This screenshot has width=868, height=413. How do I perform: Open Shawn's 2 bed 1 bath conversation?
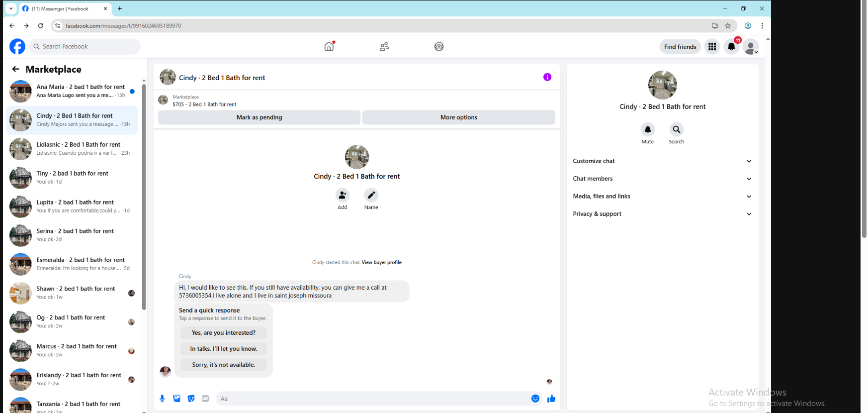tap(73, 294)
